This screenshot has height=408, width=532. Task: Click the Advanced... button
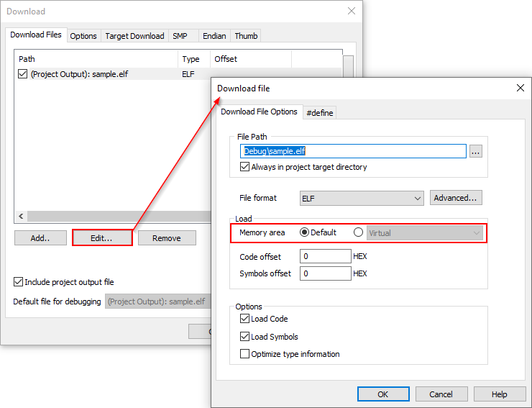click(x=456, y=198)
